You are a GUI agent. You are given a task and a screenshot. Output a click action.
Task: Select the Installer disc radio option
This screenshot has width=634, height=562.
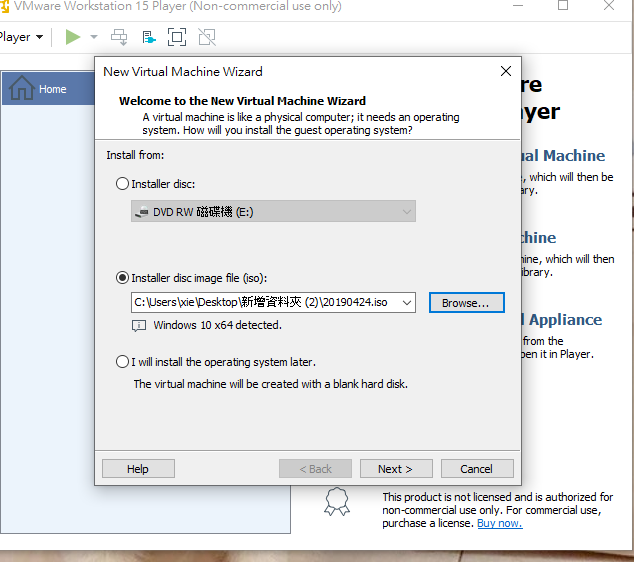coord(155,184)
